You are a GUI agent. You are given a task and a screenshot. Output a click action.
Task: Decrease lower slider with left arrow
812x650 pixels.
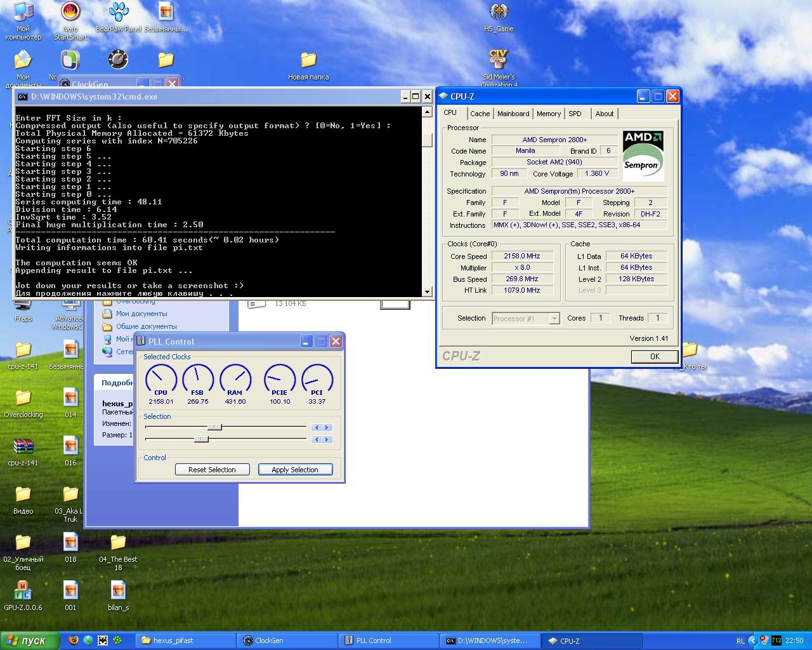coord(317,439)
